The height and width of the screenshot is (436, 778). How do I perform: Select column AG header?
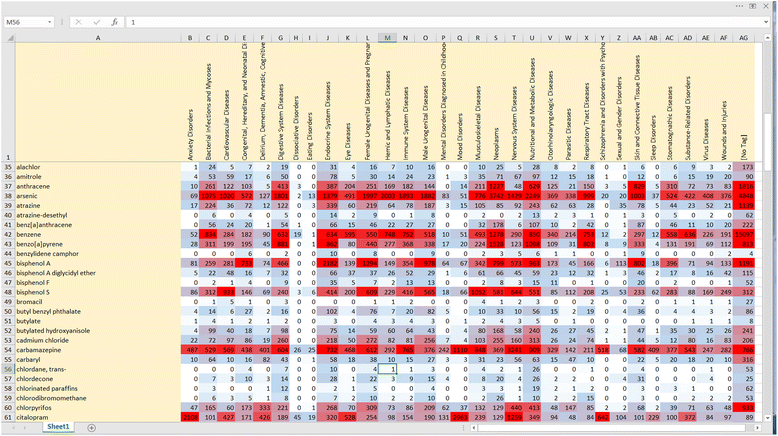(742, 38)
